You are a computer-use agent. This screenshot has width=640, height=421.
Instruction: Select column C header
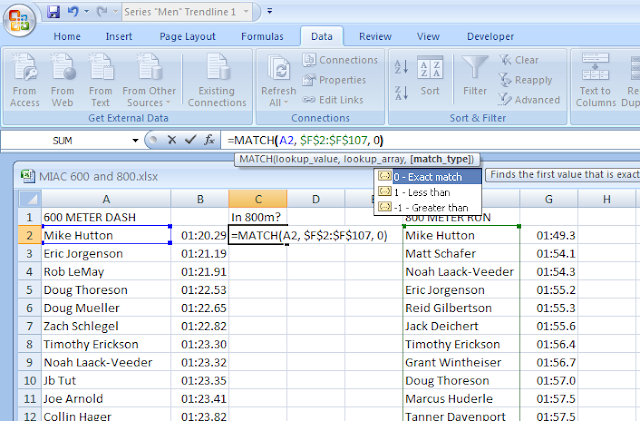click(x=258, y=199)
